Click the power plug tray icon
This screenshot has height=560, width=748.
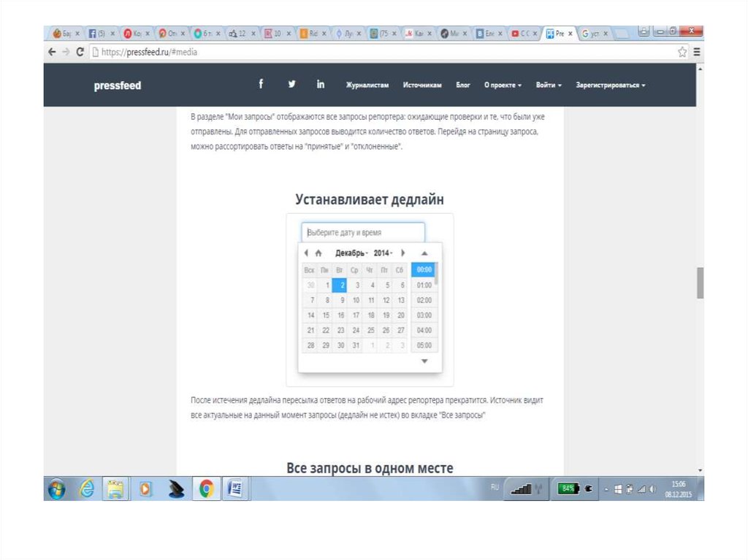pyautogui.click(x=589, y=489)
